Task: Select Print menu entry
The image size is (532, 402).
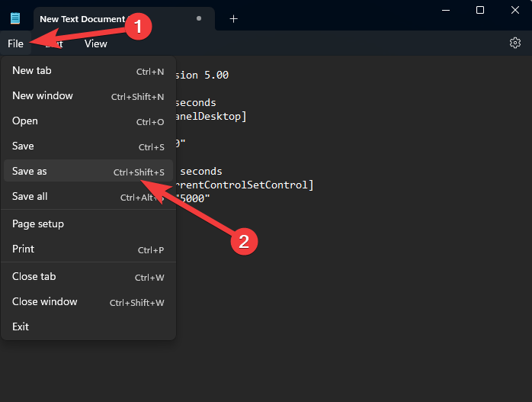Action: tap(24, 249)
